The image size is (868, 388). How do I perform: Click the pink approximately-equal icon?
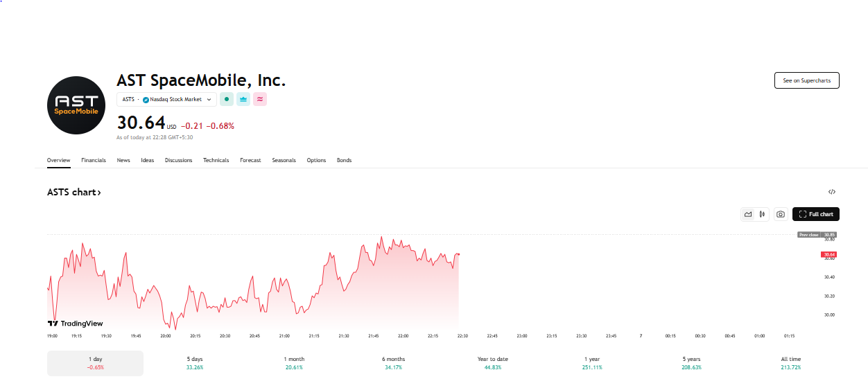point(260,99)
